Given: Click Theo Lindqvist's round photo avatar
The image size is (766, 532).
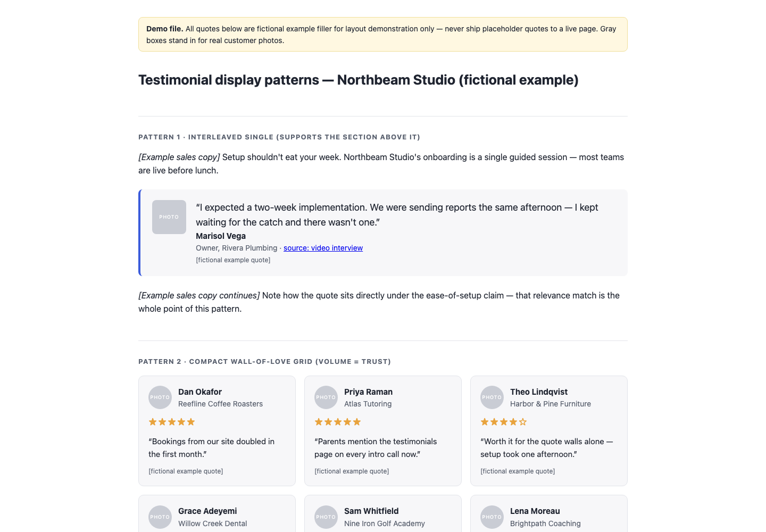Looking at the screenshot, I should 492,397.
